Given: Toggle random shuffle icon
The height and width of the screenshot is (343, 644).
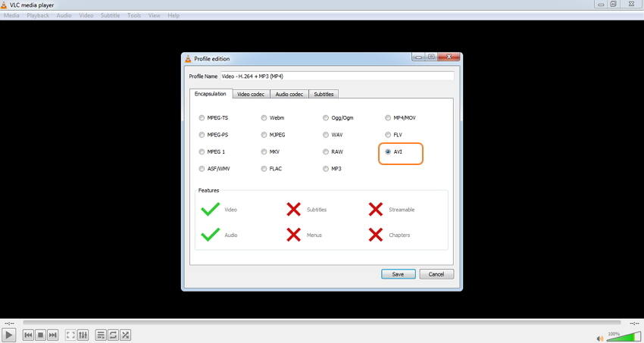Looking at the screenshot, I should [x=125, y=335].
